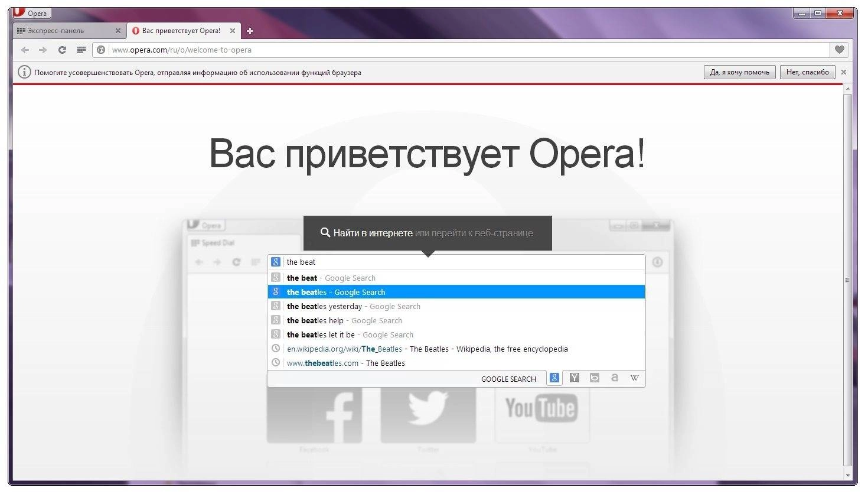
Task: Click the page vertical scrollbar thumb
Action: pyautogui.click(x=847, y=281)
